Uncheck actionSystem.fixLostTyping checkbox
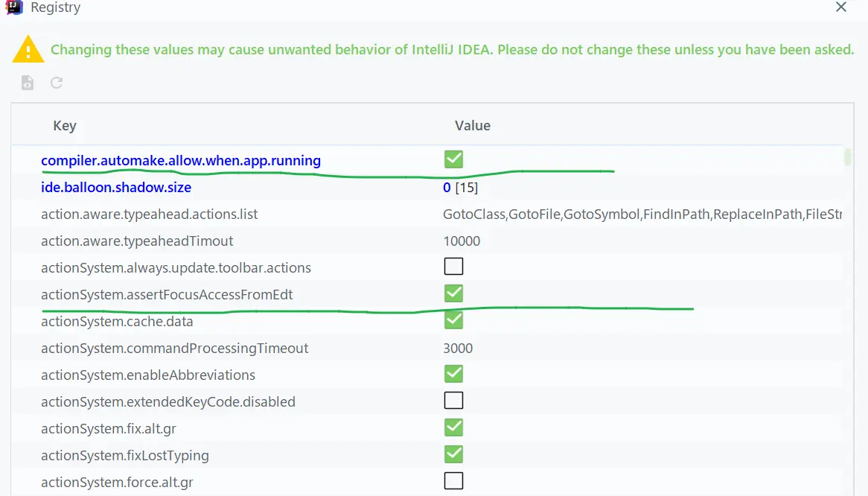The width and height of the screenshot is (868, 496). tap(453, 454)
